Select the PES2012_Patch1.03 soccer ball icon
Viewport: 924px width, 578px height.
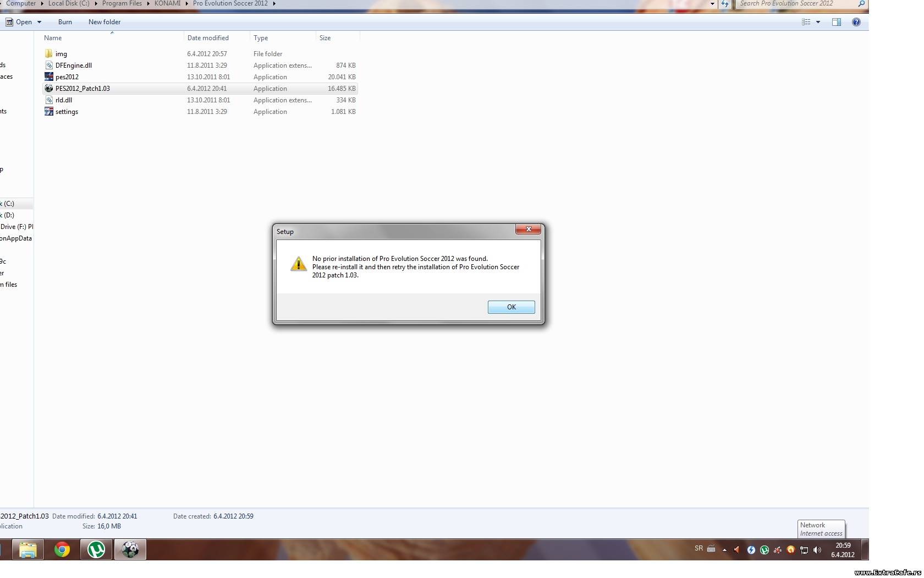49,89
